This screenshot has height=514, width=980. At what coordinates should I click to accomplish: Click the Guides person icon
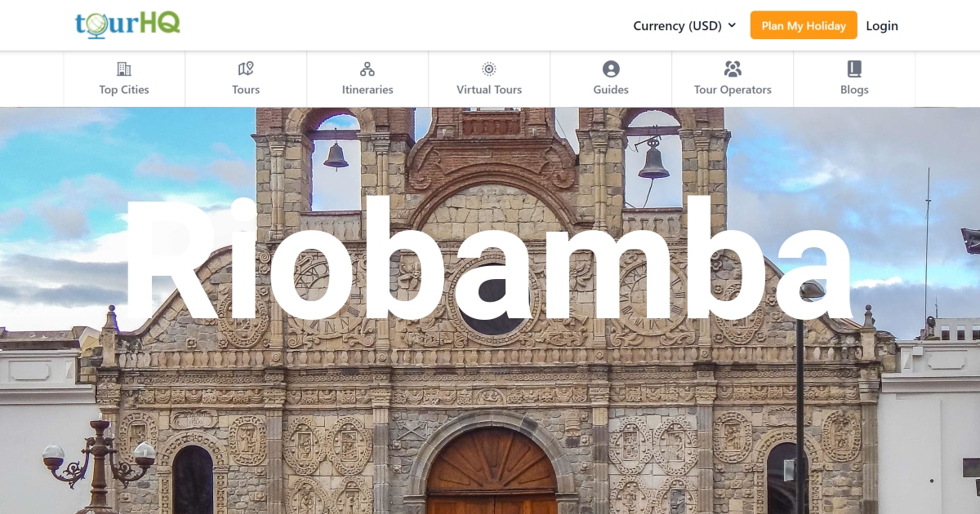(611, 69)
